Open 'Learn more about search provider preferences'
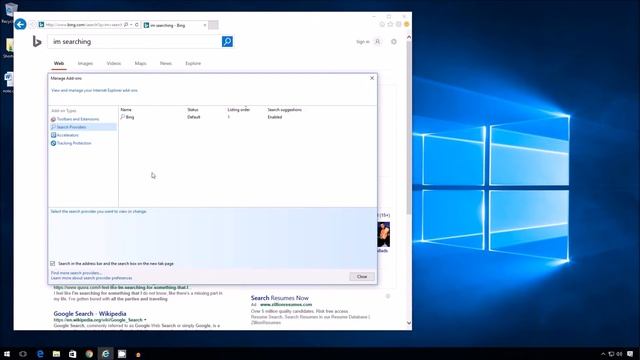 (91, 278)
